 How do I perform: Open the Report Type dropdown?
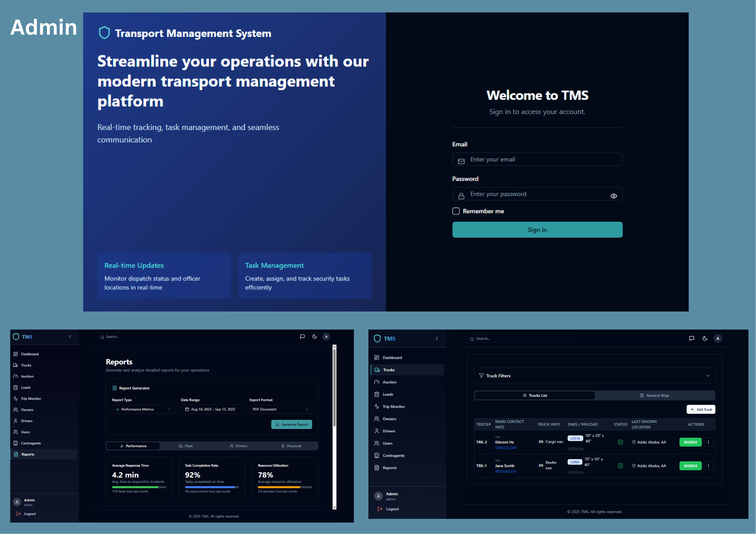(143, 409)
